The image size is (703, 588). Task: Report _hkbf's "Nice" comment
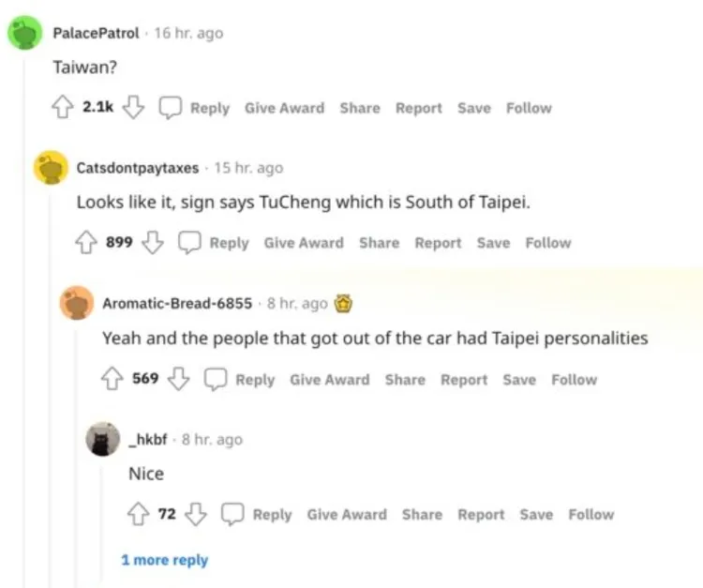coord(481,514)
